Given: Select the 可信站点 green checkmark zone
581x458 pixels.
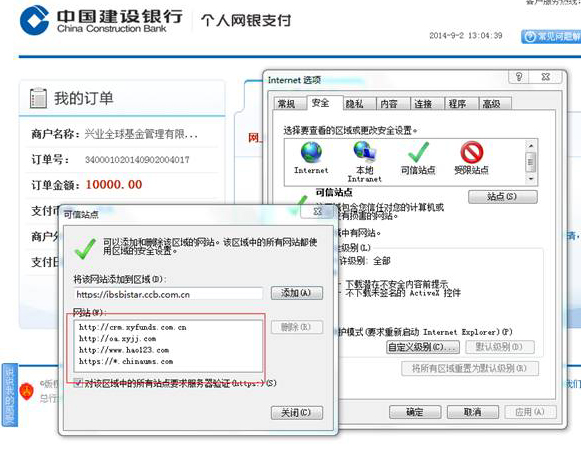Looking at the screenshot, I should click(x=418, y=152).
